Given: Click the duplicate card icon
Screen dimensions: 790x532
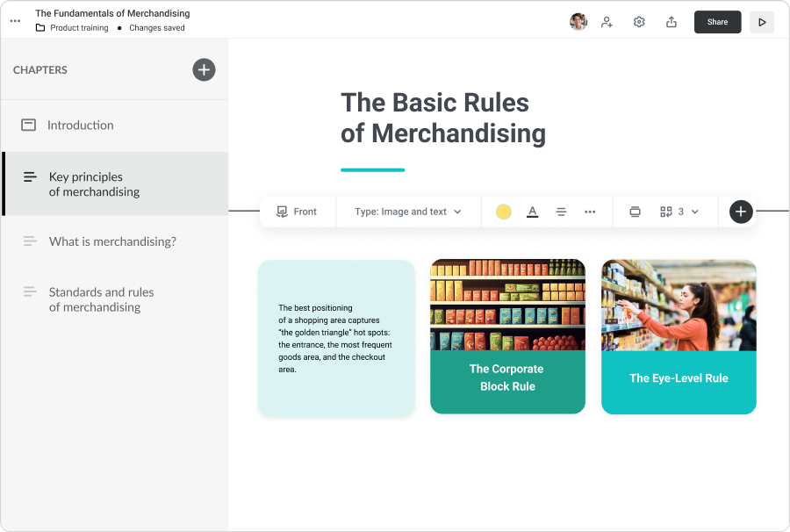Looking at the screenshot, I should pyautogui.click(x=635, y=211).
